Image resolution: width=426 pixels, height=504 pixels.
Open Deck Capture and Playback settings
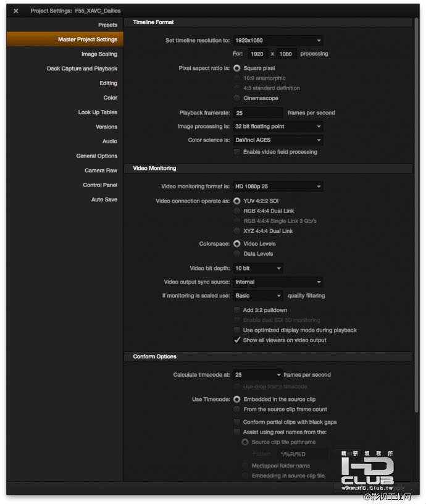click(82, 69)
